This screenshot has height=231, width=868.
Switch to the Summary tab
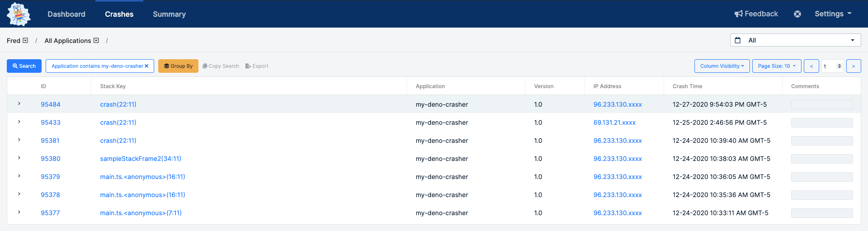click(x=169, y=14)
